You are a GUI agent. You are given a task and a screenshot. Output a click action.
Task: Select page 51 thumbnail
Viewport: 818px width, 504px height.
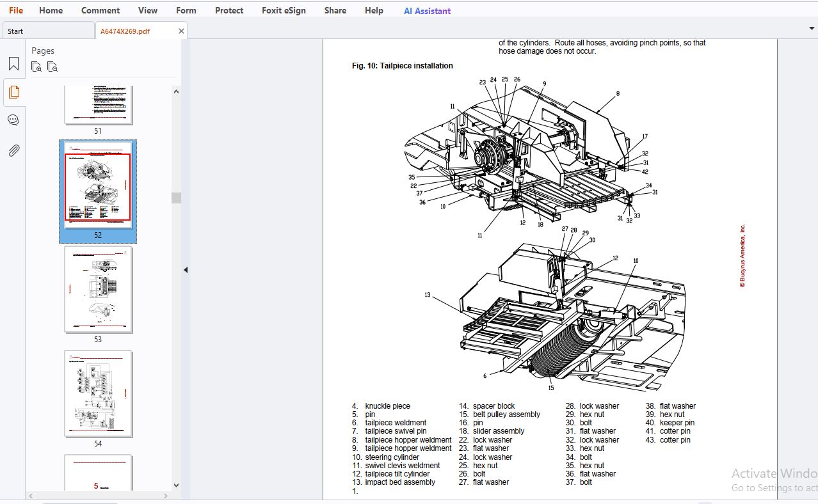(x=99, y=105)
